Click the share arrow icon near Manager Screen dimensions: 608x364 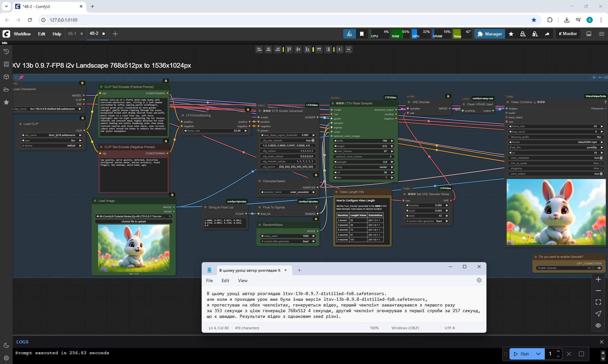coord(547,34)
